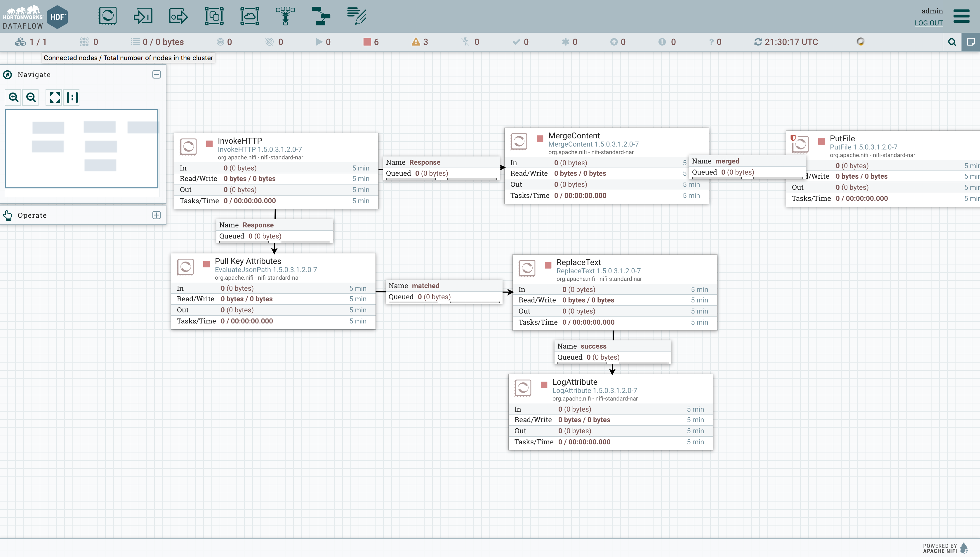Select the Label toolbar icon
Image resolution: width=980 pixels, height=557 pixels.
click(357, 16)
